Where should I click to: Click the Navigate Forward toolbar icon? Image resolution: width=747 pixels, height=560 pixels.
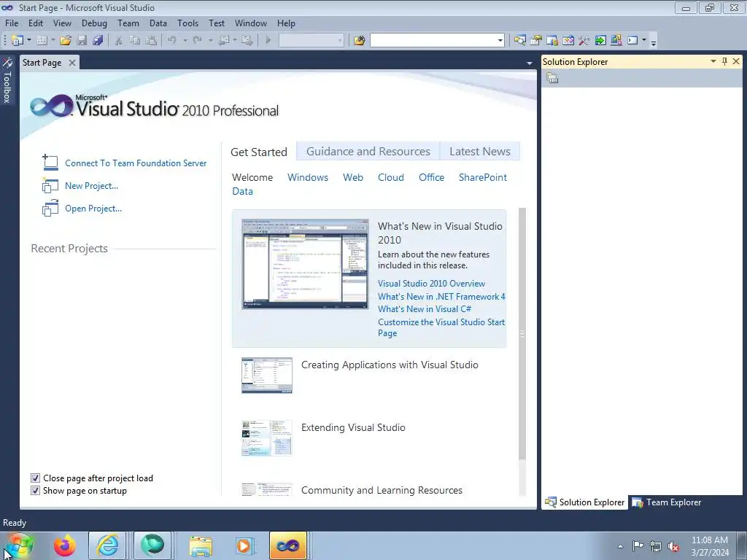pos(247,41)
